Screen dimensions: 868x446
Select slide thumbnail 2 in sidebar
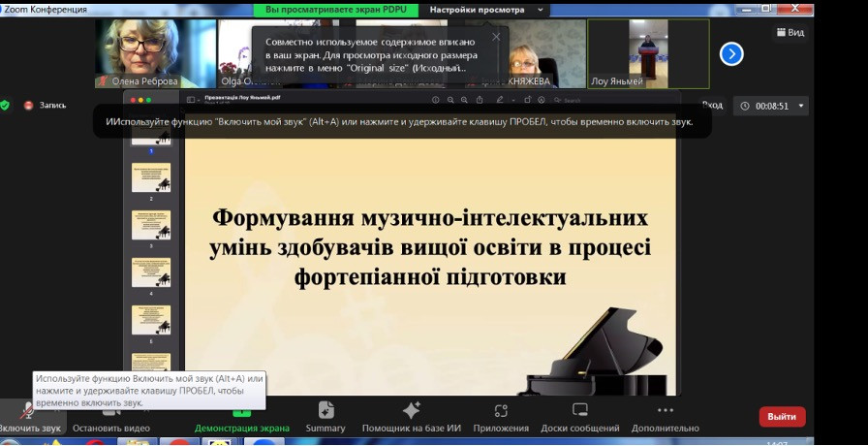151,177
